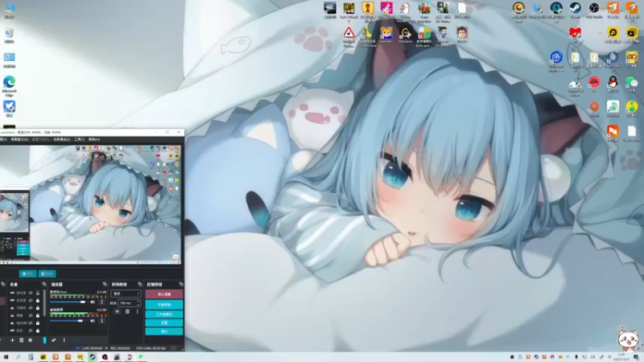Pop out the Audio Mixer dock
The height and width of the screenshot is (362, 644).
click(x=105, y=284)
